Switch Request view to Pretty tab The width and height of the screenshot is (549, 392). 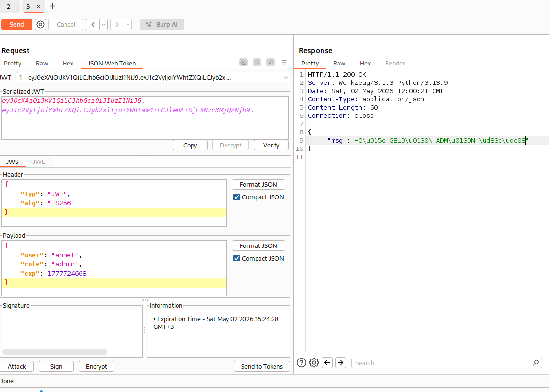(13, 64)
